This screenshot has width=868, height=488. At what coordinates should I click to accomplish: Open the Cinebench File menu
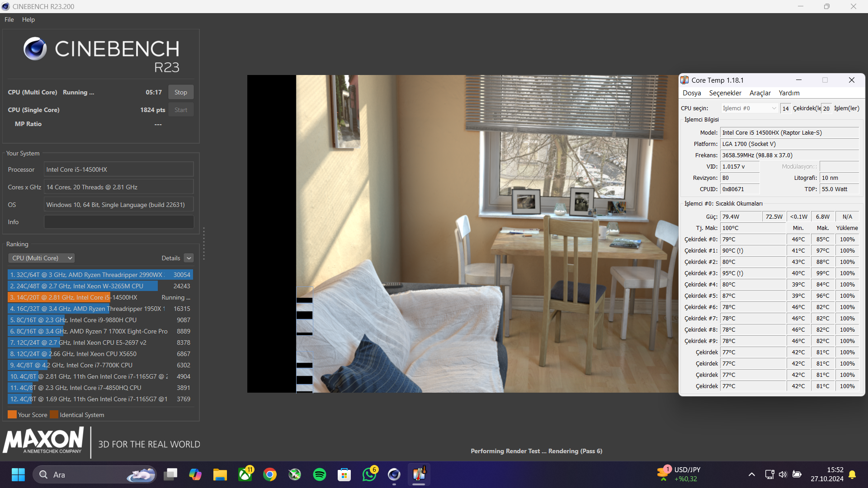[x=9, y=19]
